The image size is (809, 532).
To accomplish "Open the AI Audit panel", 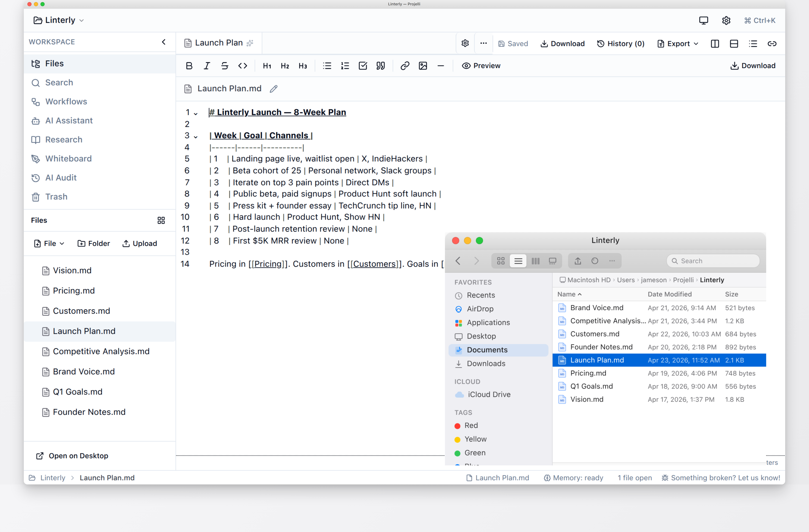I will click(61, 177).
